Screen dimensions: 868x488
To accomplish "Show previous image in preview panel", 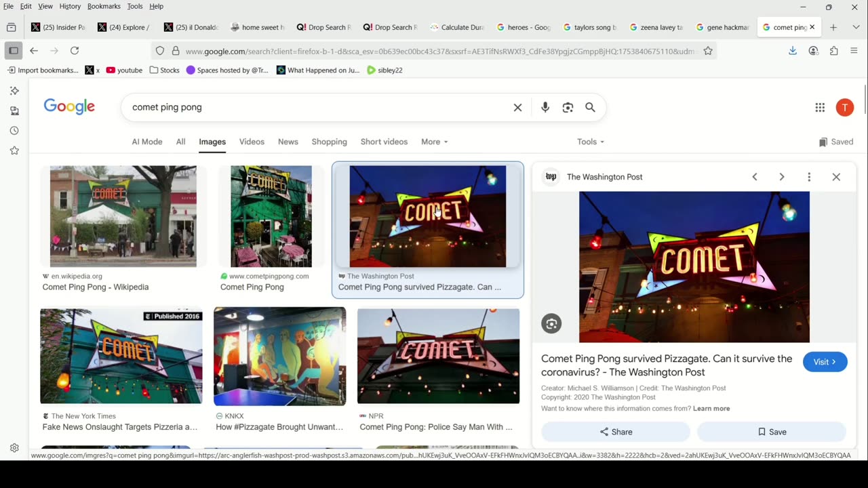I will click(755, 177).
